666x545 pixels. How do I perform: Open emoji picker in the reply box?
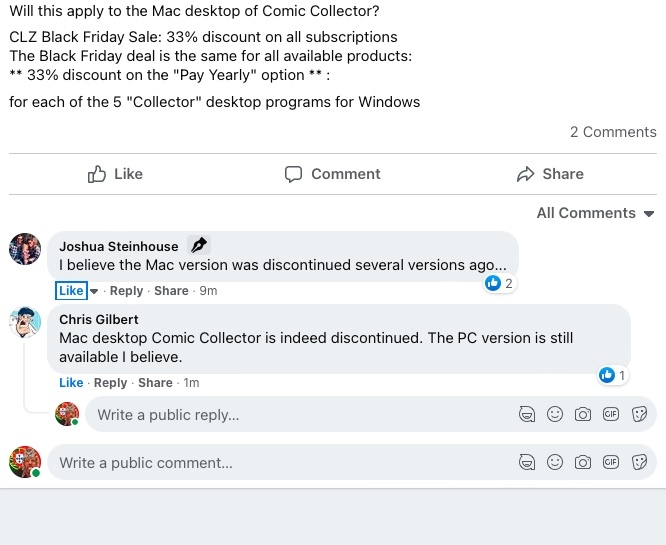pos(555,414)
